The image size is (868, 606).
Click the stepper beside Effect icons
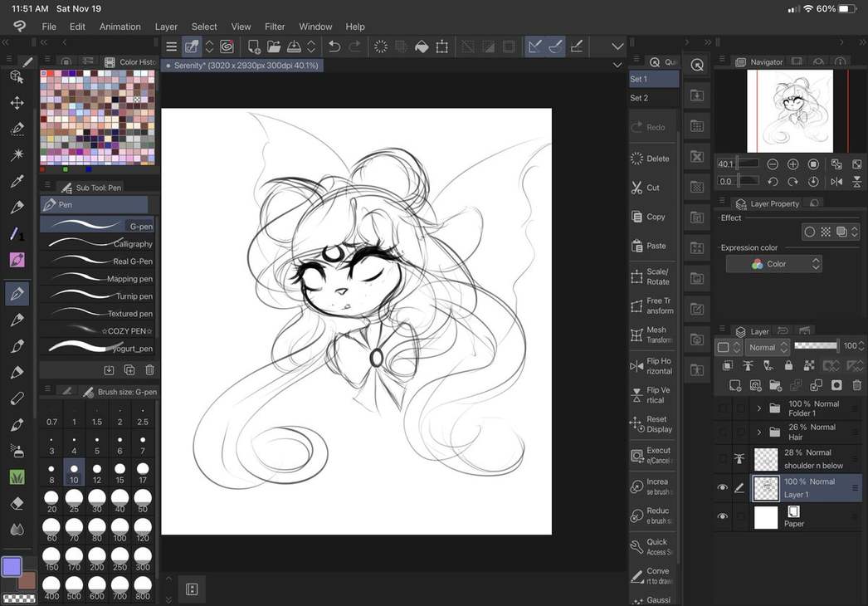tap(855, 232)
